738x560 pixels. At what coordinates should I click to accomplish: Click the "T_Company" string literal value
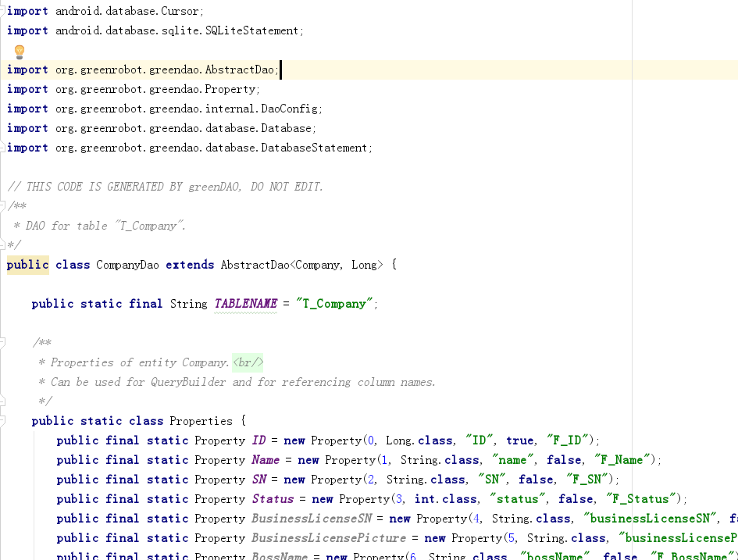coord(334,304)
